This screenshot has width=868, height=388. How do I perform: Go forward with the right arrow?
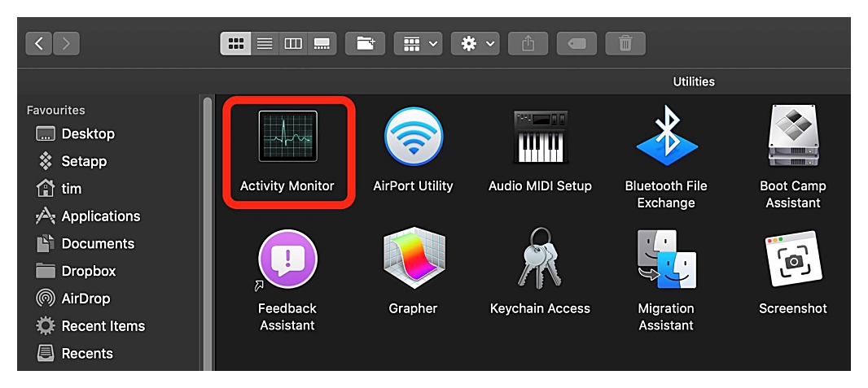click(x=67, y=44)
